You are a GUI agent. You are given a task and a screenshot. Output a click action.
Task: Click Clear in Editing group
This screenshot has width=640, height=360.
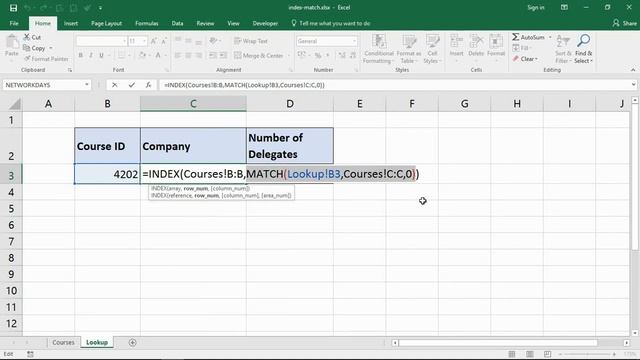(x=525, y=59)
